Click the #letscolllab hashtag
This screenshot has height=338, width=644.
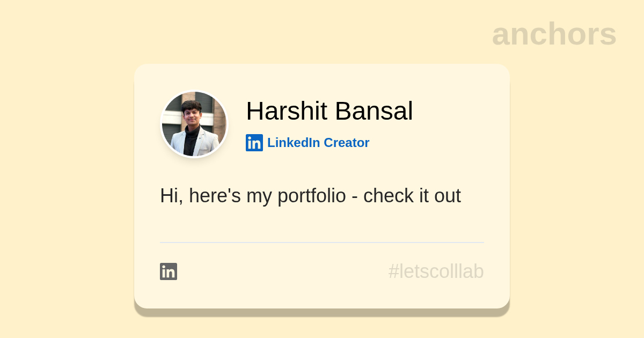[436, 271]
